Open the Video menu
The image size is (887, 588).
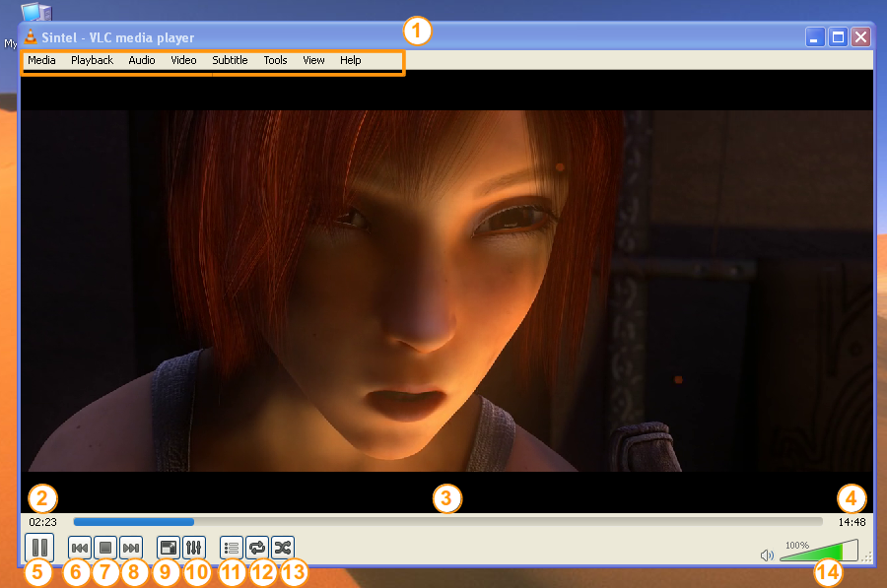click(184, 60)
